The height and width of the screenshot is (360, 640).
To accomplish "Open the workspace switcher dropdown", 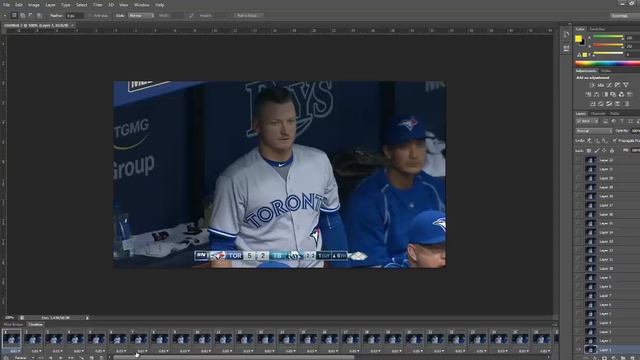I will point(625,16).
